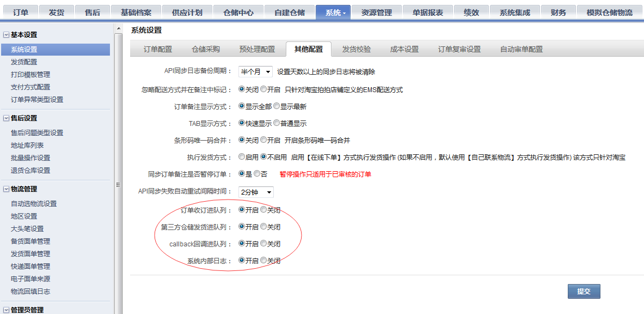Select 关闭 for 系统内部日志
This screenshot has width=644, height=314.
point(263,261)
